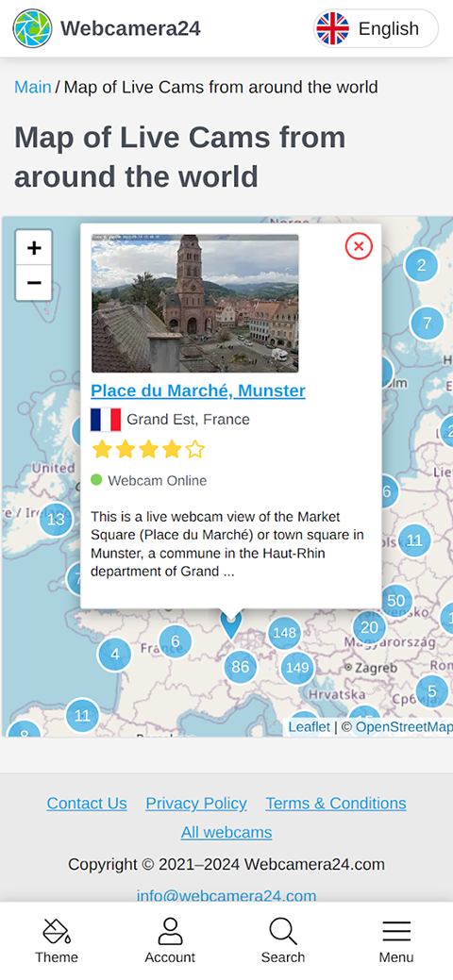Screen dimensions: 453x980
Task: Open the Privacy Policy link
Action: [196, 803]
